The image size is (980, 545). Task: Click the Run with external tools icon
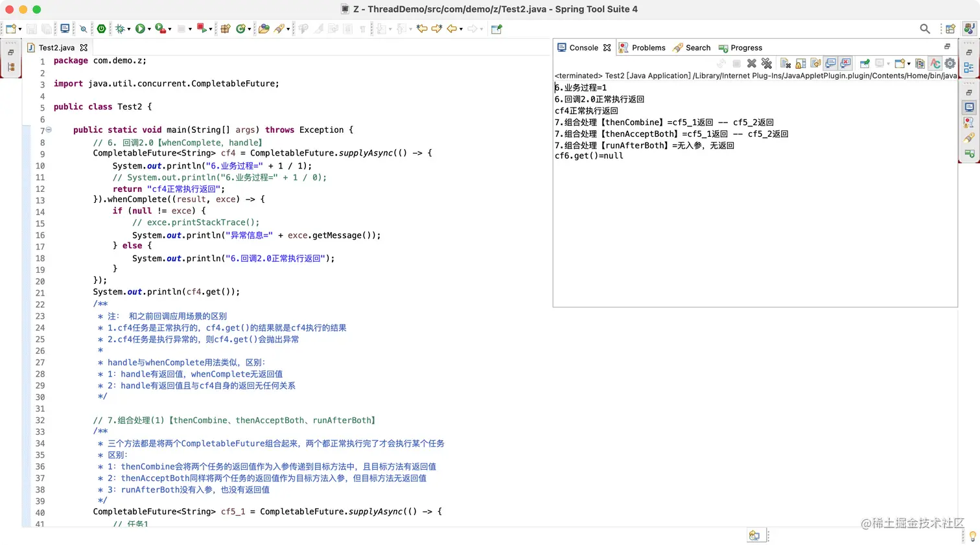[x=160, y=29]
